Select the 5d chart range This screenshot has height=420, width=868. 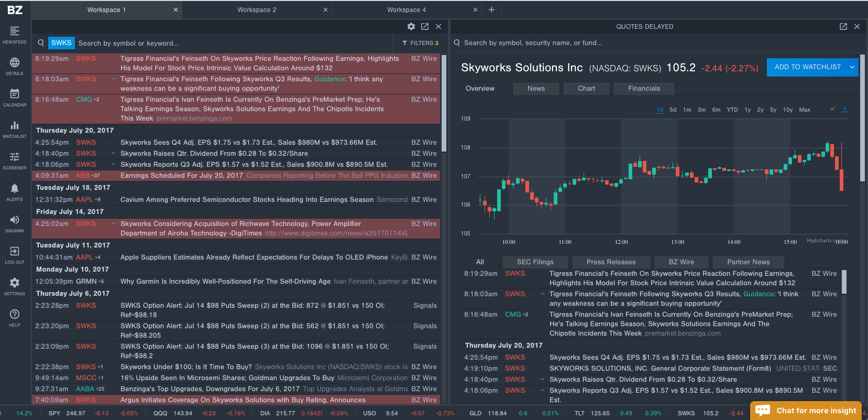(x=673, y=110)
